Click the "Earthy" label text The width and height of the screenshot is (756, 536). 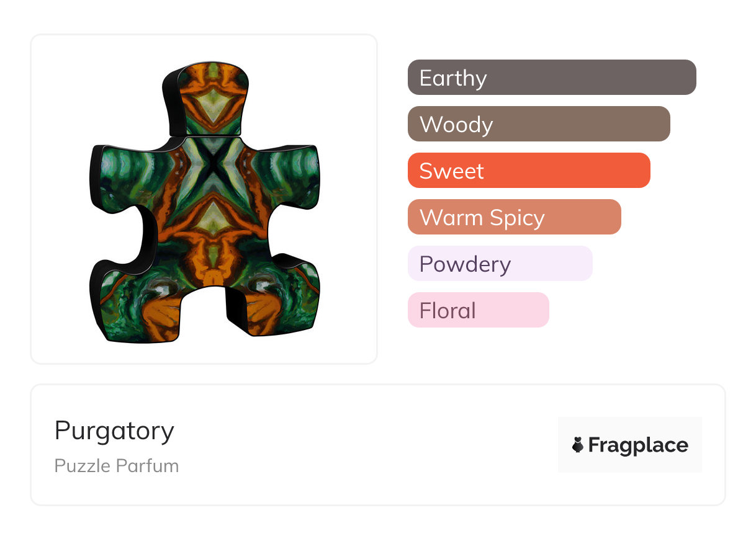point(453,78)
